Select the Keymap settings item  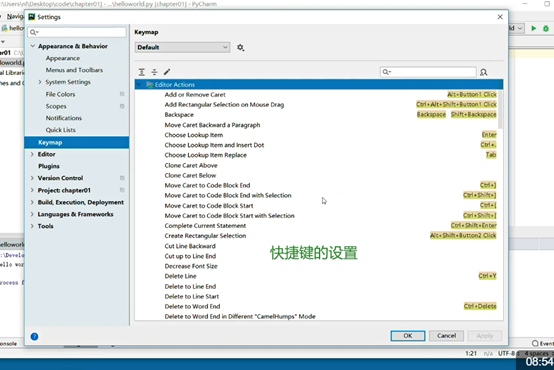77,142
